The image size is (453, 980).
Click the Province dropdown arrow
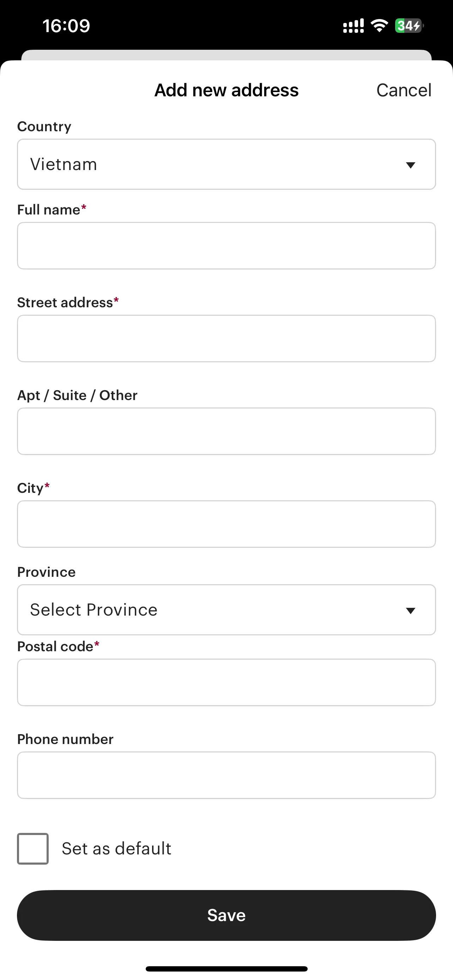410,611
